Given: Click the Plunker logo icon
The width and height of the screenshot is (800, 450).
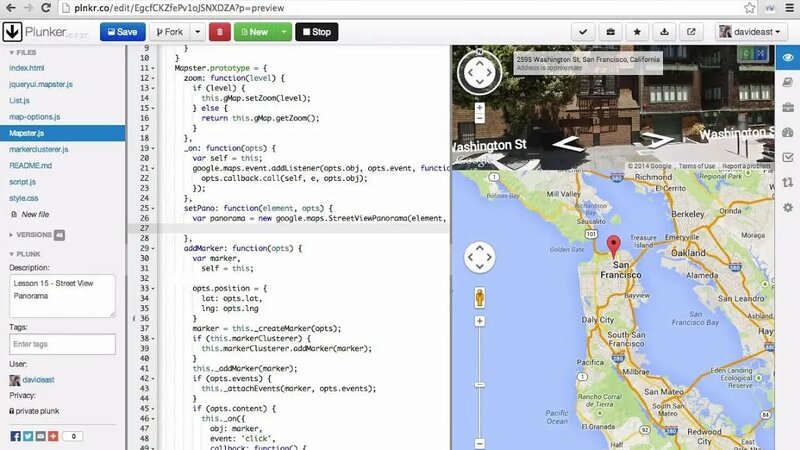Looking at the screenshot, I should pos(12,32).
